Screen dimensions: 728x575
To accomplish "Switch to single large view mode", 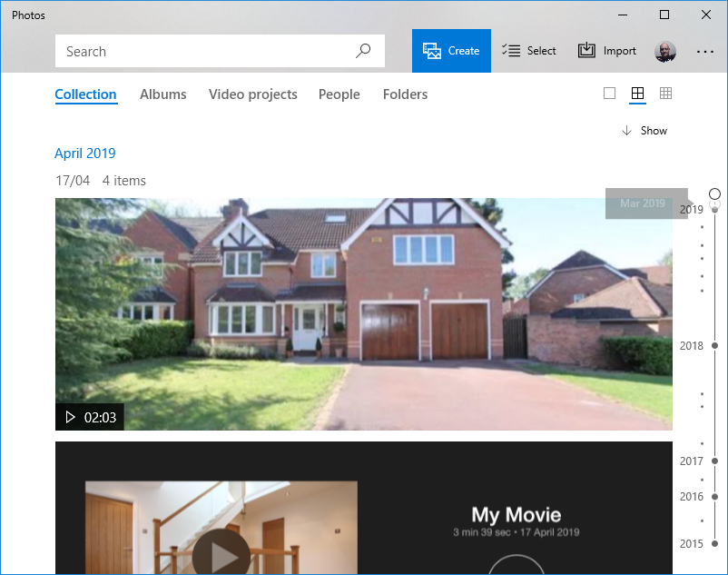I will pyautogui.click(x=609, y=94).
